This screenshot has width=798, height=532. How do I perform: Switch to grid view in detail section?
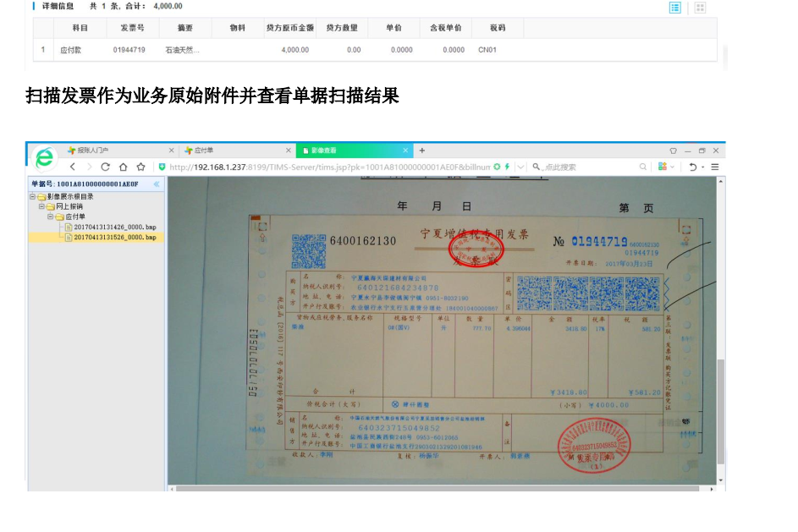700,7
